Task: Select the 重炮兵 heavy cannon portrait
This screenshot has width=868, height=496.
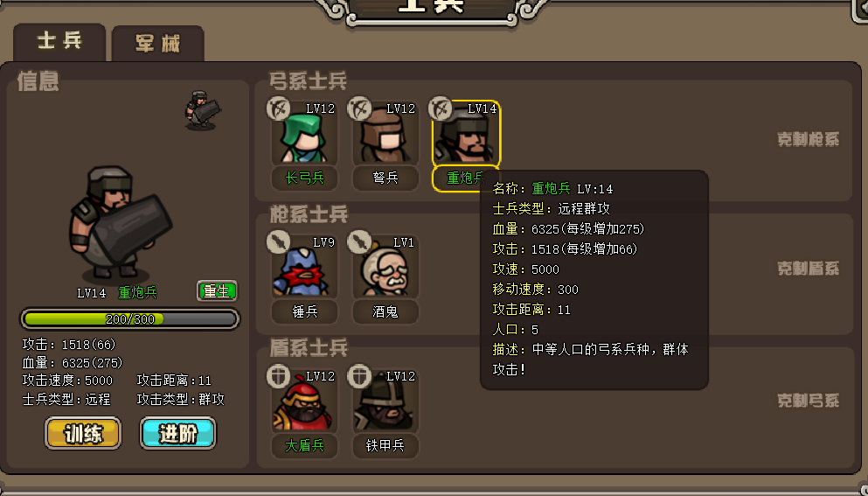Action: click(466, 134)
